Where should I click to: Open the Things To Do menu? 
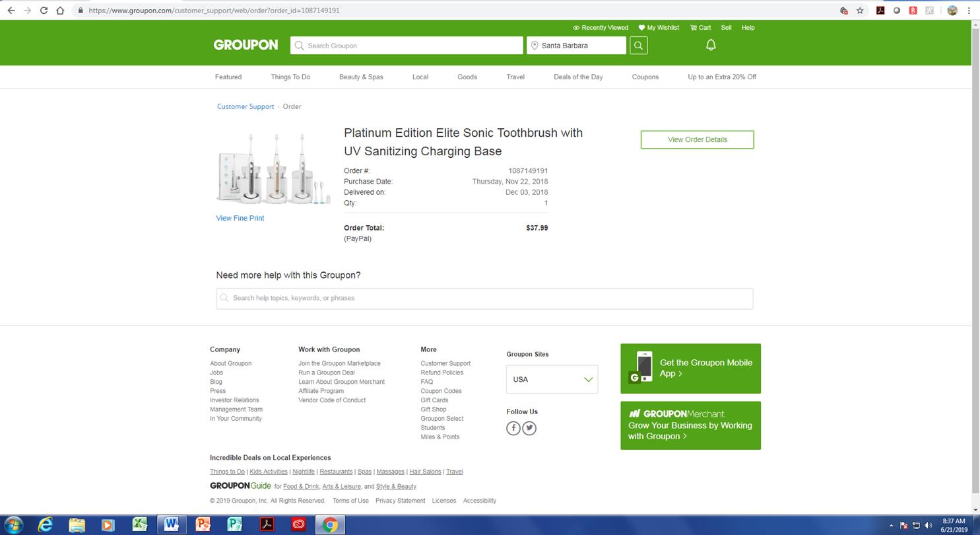point(290,77)
